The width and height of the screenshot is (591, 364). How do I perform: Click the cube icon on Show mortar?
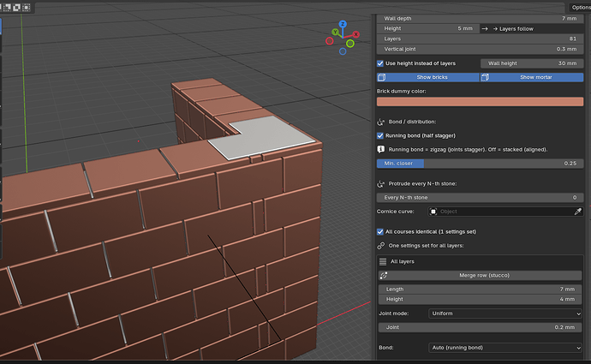[x=485, y=77]
